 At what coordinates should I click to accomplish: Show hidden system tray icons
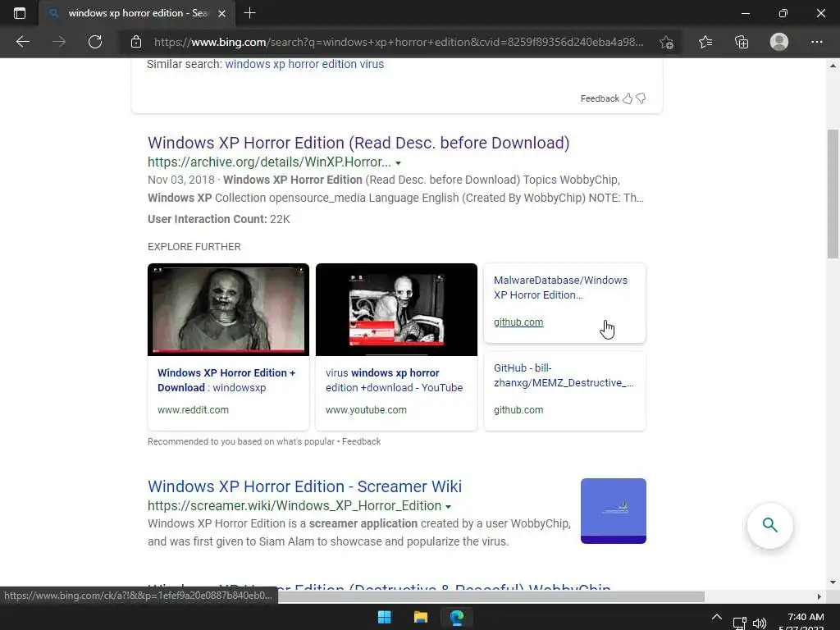tap(717, 617)
